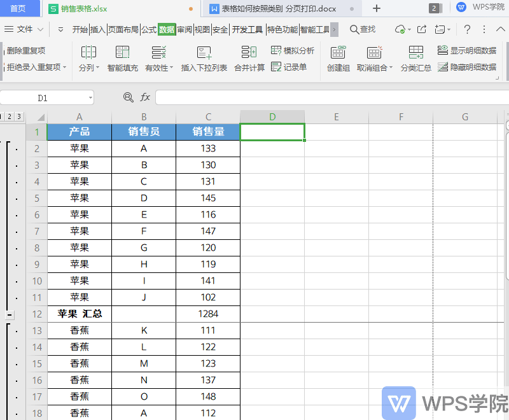Click the window count 2 indicator
This screenshot has height=420, width=509.
click(x=435, y=8)
